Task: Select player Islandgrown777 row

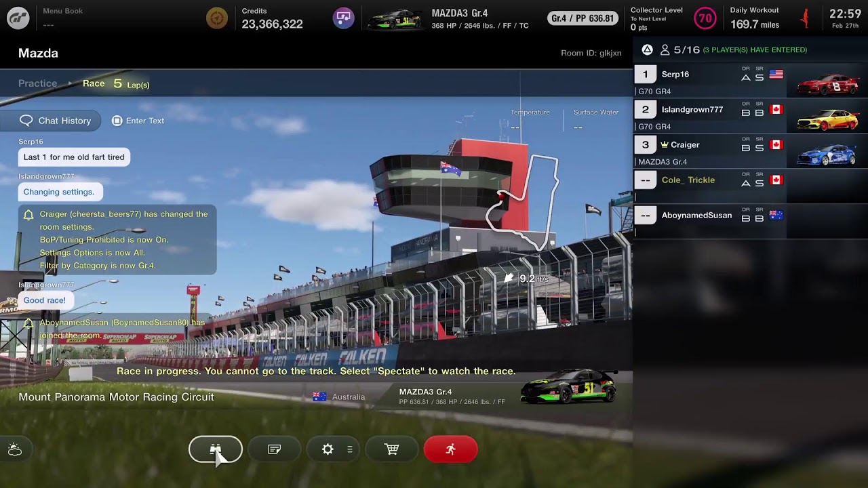Action: (x=751, y=116)
